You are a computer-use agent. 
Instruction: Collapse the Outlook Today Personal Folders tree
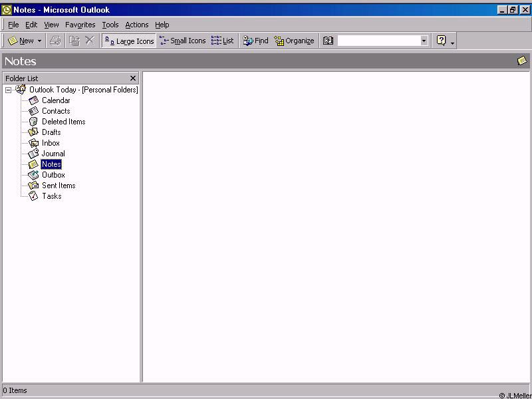[8, 90]
